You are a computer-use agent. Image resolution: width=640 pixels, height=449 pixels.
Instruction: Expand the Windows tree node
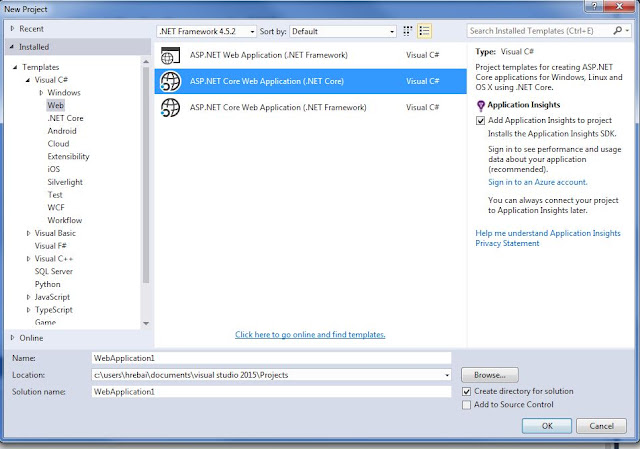(x=41, y=93)
